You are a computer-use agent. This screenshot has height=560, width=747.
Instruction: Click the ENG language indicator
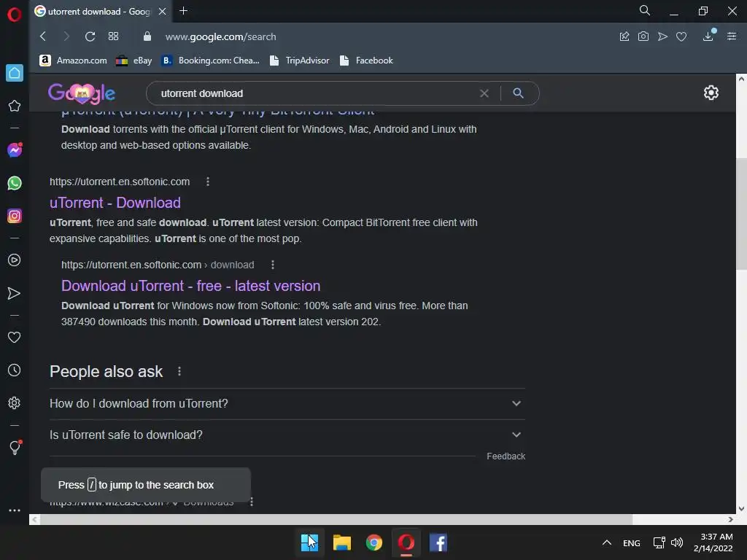[x=631, y=542]
